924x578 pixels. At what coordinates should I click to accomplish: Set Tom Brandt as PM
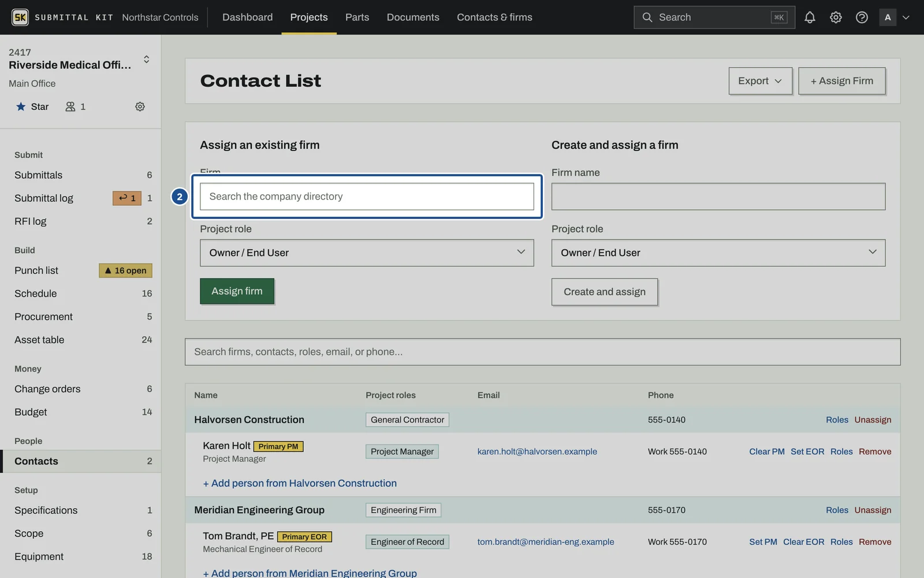click(x=763, y=542)
